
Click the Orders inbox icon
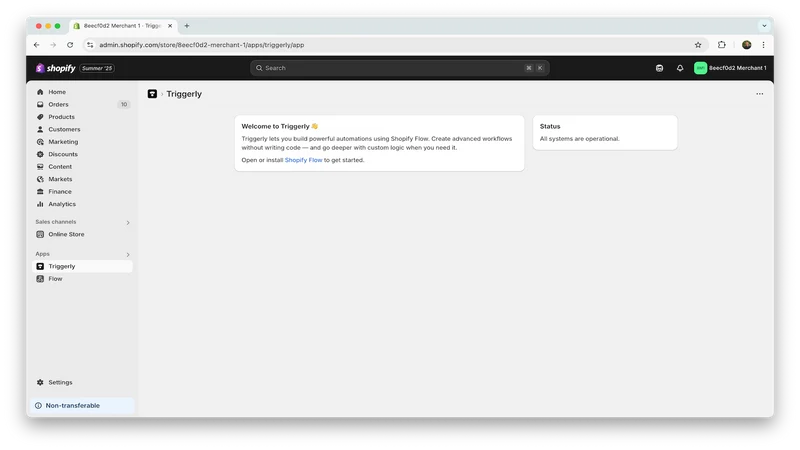(40, 104)
